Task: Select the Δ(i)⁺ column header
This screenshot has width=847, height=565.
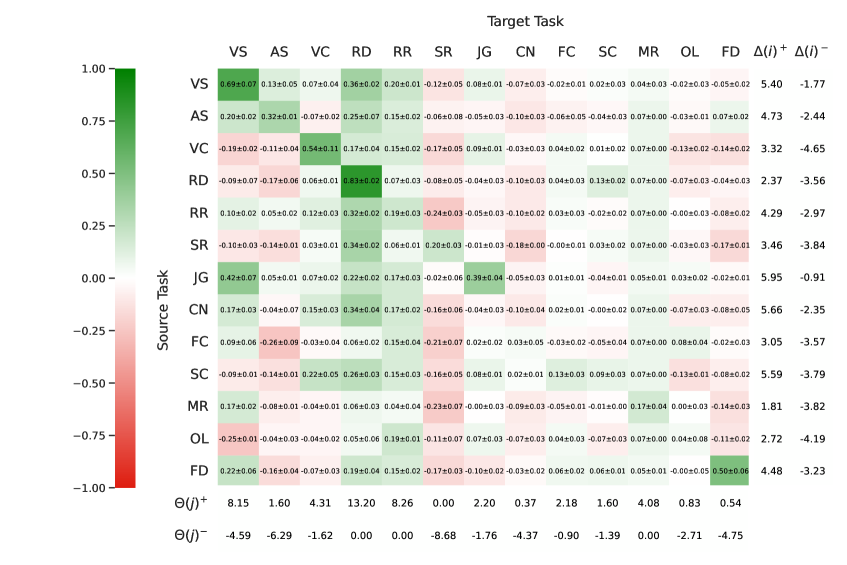Action: tap(772, 52)
